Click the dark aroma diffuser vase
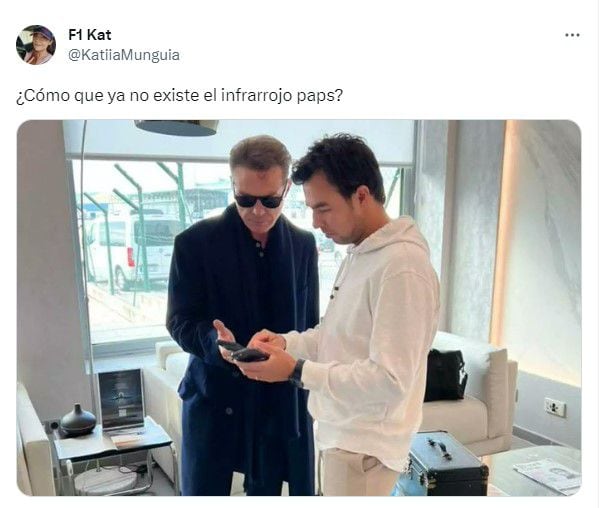 pyautogui.click(x=78, y=420)
